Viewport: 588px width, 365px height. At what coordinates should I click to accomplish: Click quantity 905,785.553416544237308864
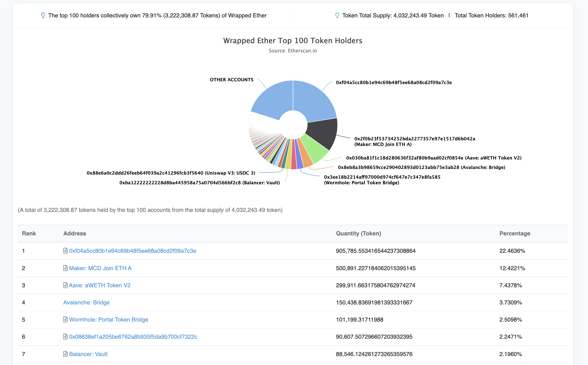(376, 251)
